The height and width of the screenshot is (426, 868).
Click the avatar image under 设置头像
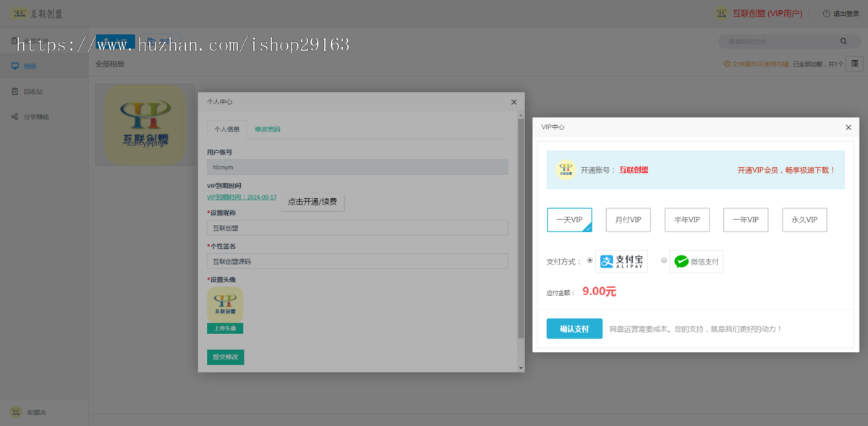click(225, 304)
